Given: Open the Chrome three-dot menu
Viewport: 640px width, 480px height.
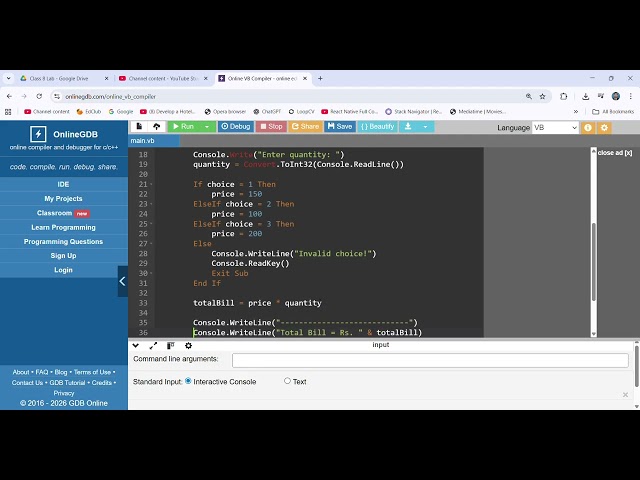Looking at the screenshot, I should (631, 97).
